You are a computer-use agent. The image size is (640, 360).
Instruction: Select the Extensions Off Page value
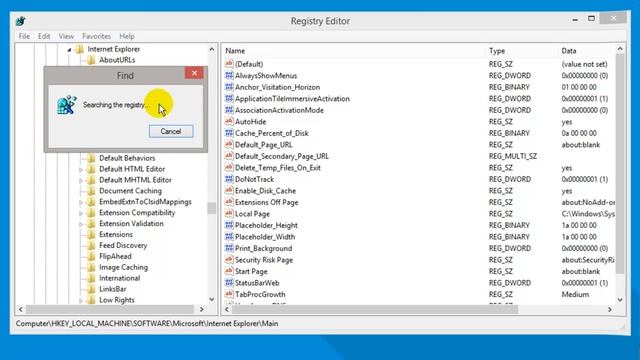tap(267, 202)
